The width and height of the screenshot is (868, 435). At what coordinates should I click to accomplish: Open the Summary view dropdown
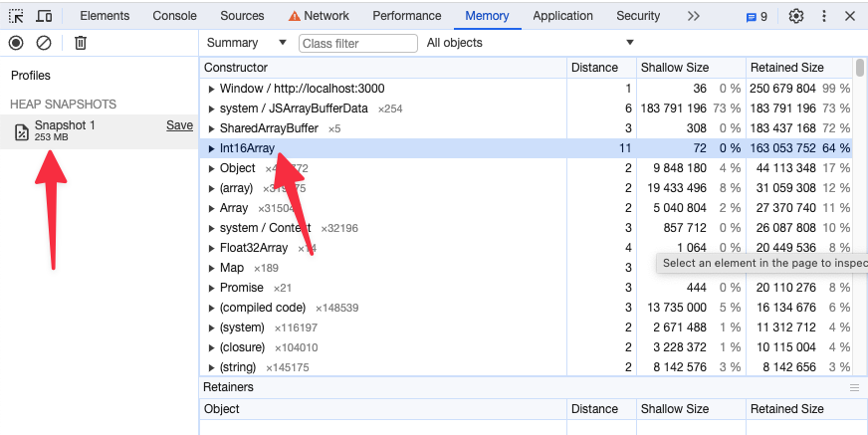246,43
